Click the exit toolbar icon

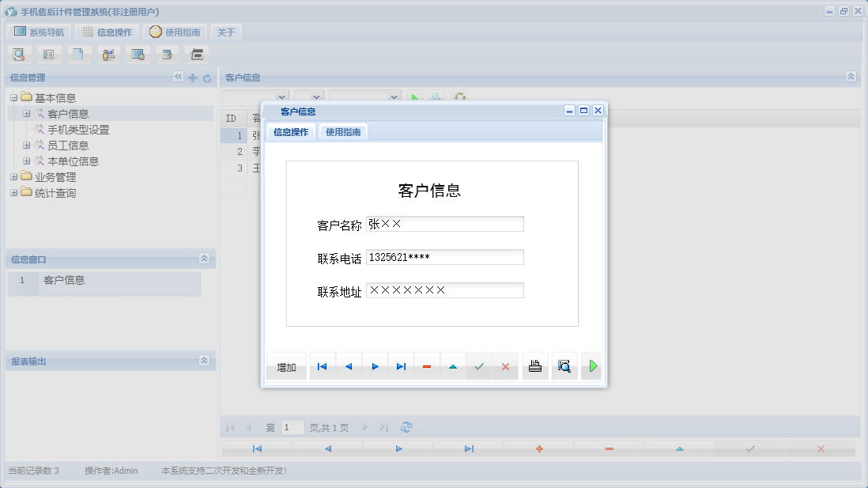196,54
